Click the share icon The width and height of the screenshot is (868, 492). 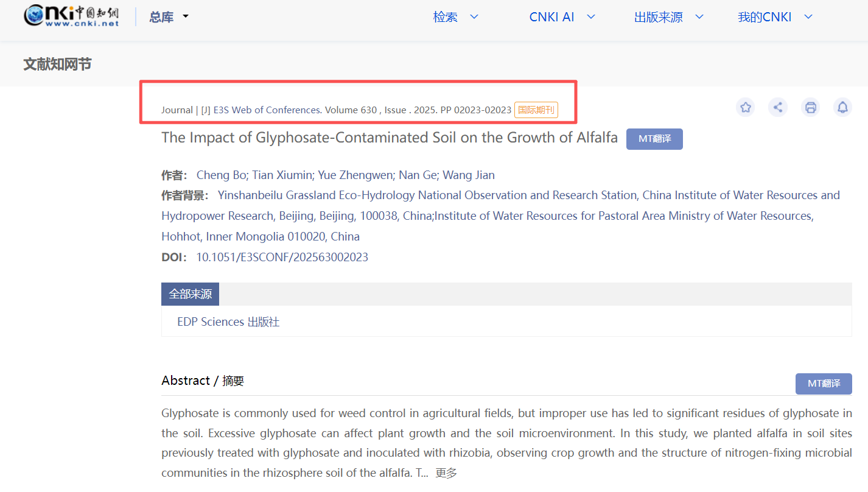tap(777, 108)
